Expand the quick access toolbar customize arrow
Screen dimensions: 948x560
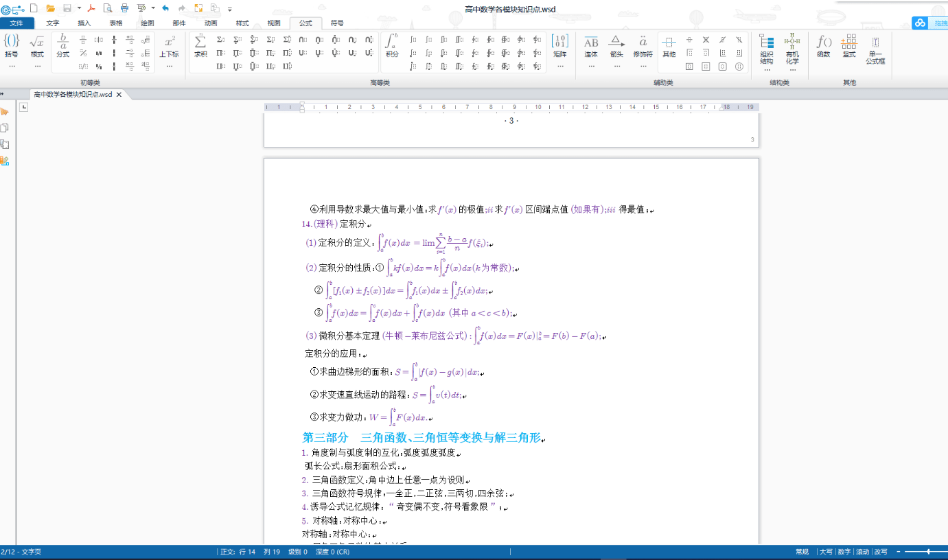(229, 8)
